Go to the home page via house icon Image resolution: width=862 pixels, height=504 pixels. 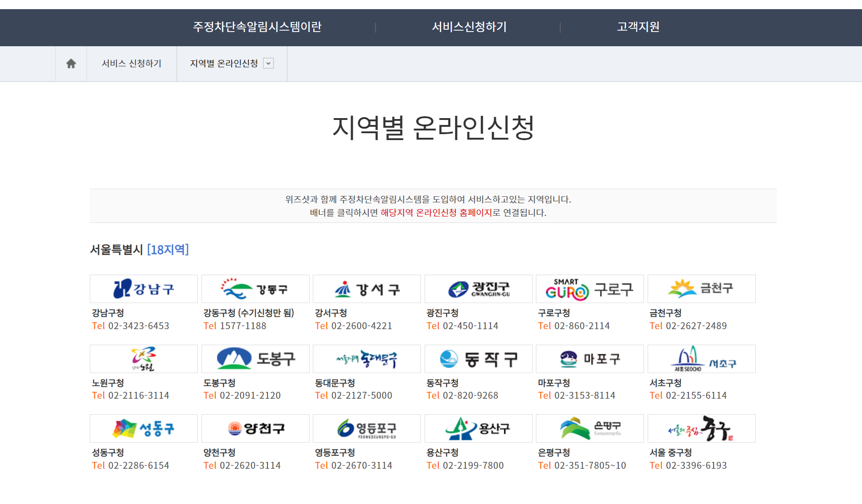click(x=71, y=64)
